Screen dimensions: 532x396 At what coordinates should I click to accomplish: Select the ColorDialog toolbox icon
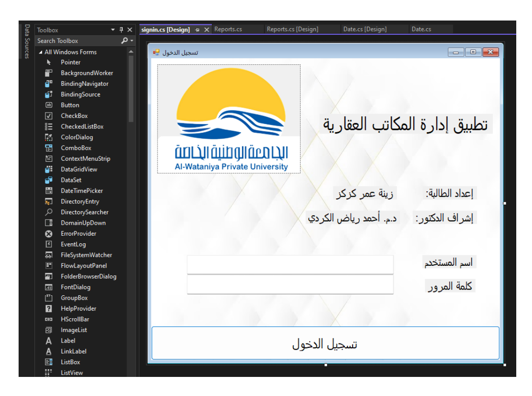48,137
